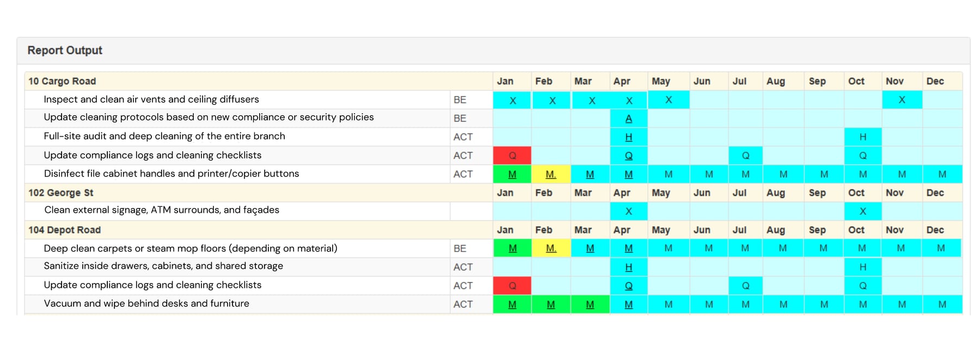This screenshot has height=350, width=980.
Task: Click red January Q cell for 104 Depot Road compliance logs
Action: click(x=512, y=286)
